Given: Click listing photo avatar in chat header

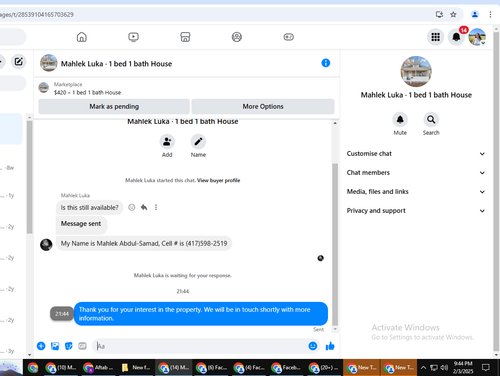Looking at the screenshot, I should (x=49, y=63).
